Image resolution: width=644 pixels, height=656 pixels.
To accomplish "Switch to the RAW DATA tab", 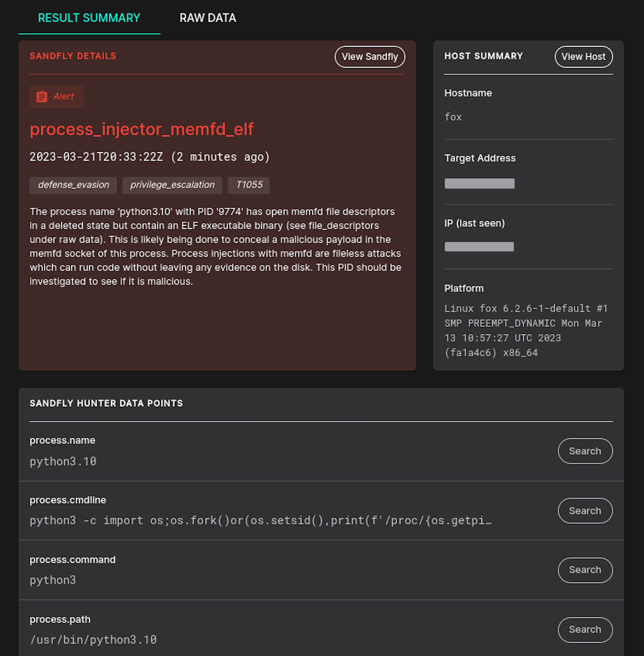I will [x=208, y=18].
